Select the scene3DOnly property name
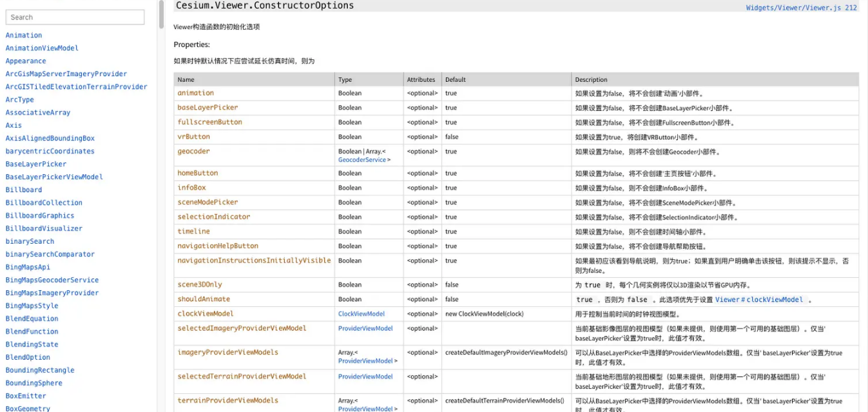The image size is (868, 412). click(x=200, y=284)
